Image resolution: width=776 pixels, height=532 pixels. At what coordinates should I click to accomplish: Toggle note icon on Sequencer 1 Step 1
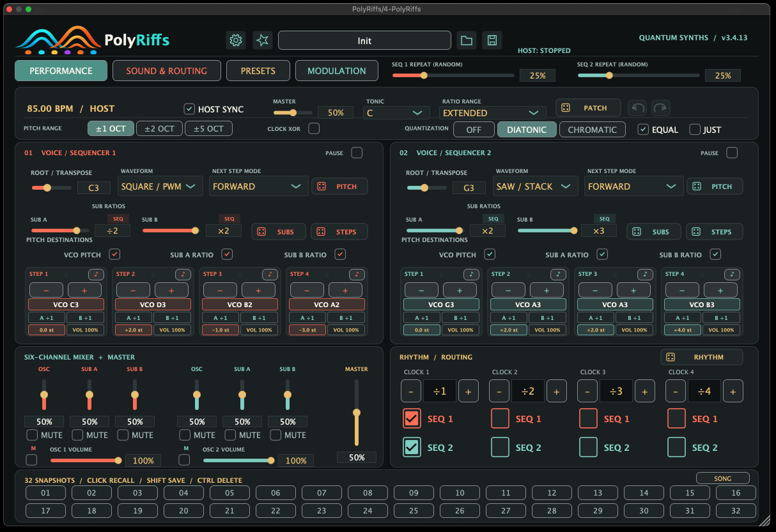97,275
